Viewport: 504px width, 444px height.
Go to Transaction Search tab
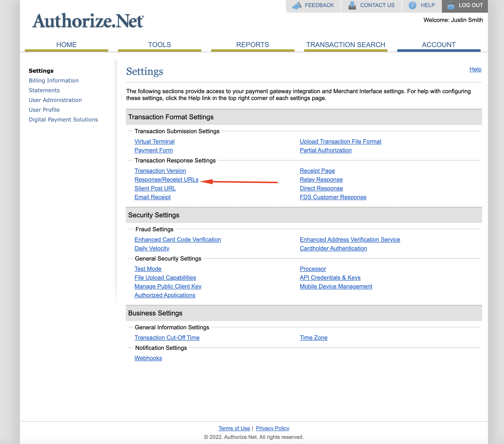pos(345,45)
